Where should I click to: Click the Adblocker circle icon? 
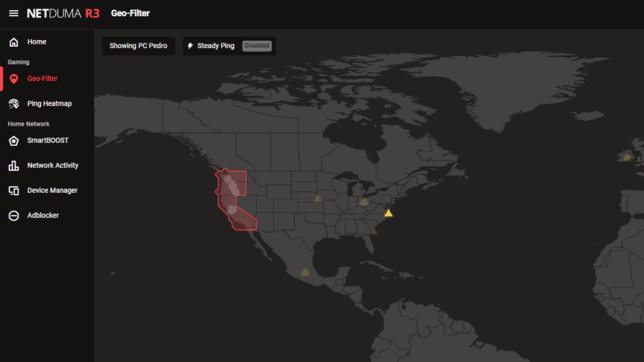pyautogui.click(x=14, y=216)
